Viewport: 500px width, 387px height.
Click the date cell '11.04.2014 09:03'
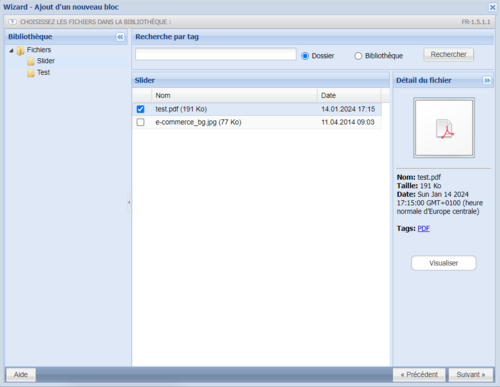coord(348,122)
